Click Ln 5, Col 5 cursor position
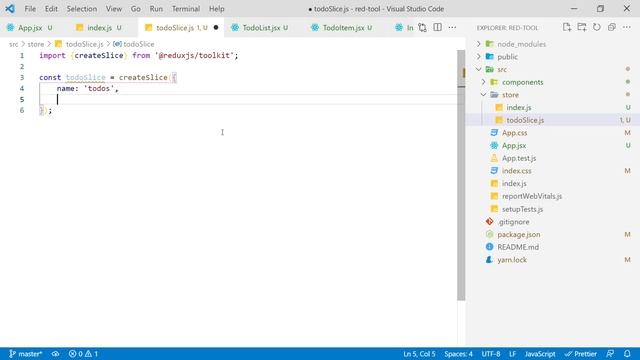 pos(419,354)
